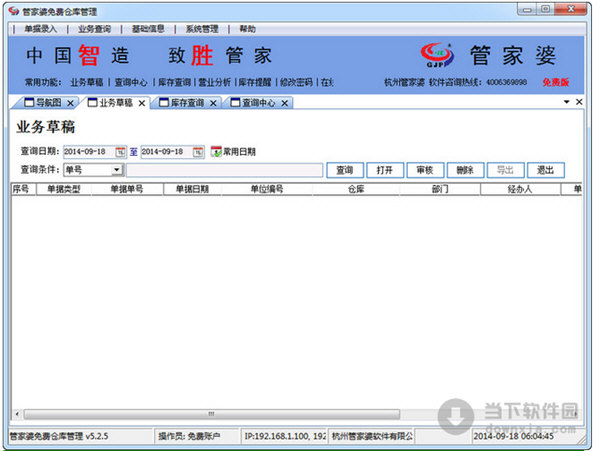Click the GJP 管家婆 logo icon

click(437, 55)
